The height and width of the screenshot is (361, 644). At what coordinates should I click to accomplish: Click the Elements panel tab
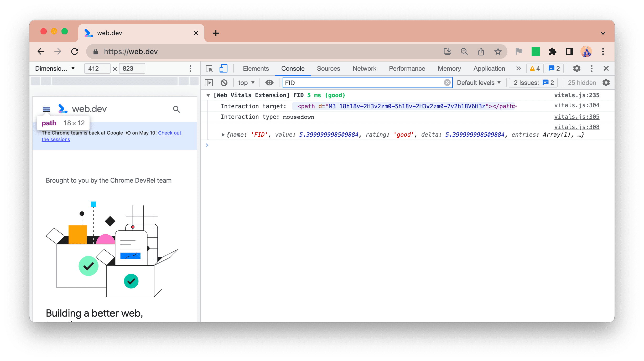pyautogui.click(x=256, y=68)
